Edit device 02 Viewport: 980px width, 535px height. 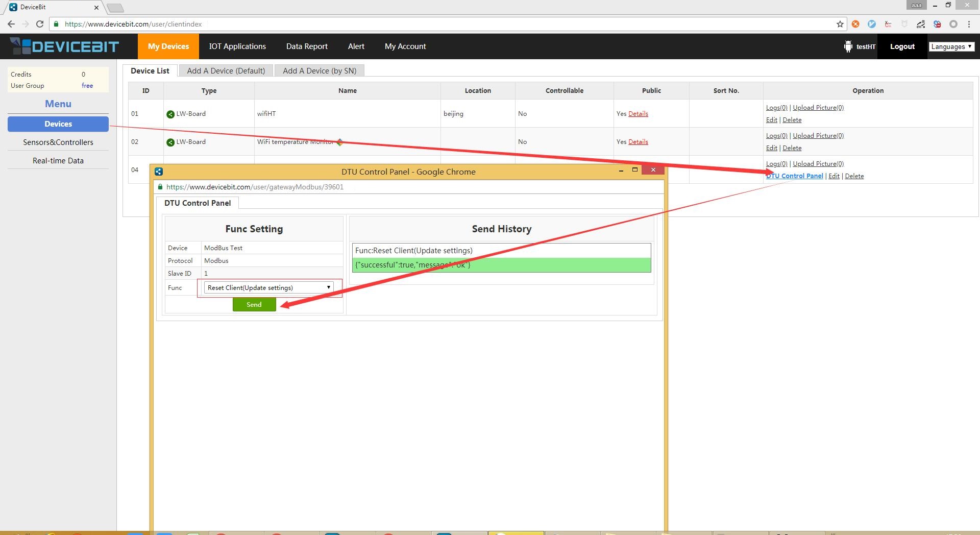click(771, 148)
